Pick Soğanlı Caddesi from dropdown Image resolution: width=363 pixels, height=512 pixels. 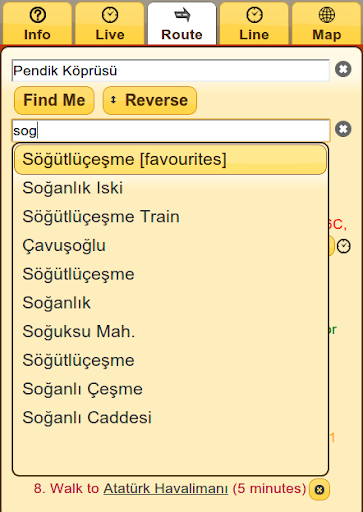(x=170, y=418)
